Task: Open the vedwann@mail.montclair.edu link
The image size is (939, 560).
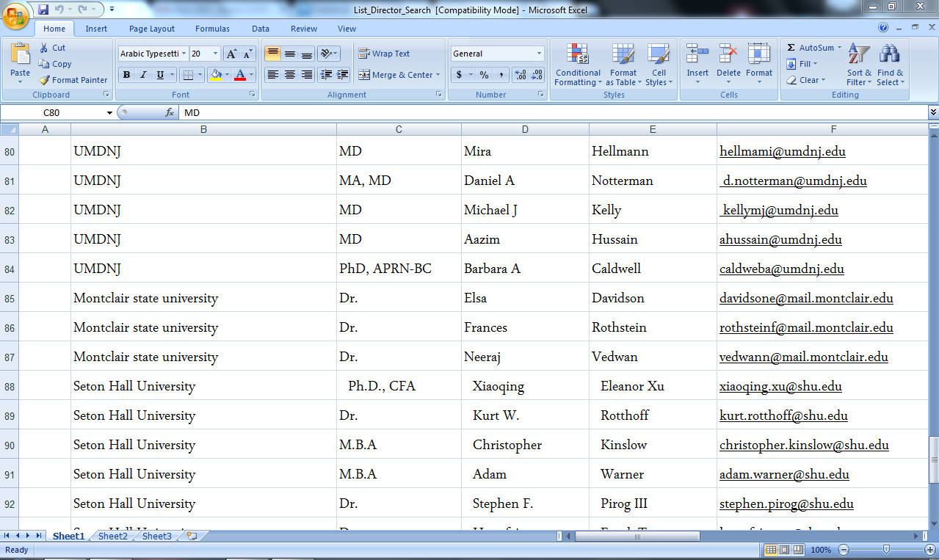Action: pyautogui.click(x=804, y=357)
